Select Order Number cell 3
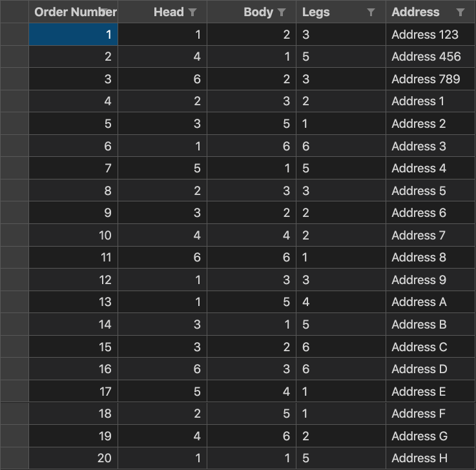Image resolution: width=476 pixels, height=470 pixels. click(74, 79)
